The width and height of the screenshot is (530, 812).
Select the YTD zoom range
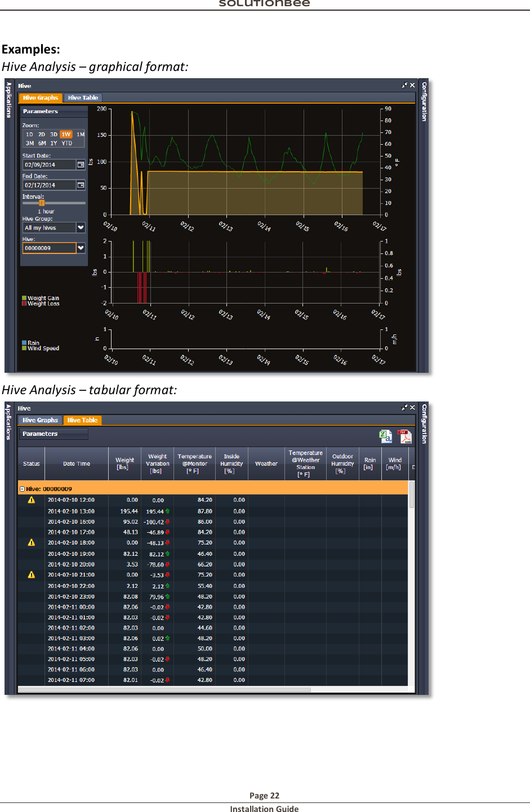[67, 142]
